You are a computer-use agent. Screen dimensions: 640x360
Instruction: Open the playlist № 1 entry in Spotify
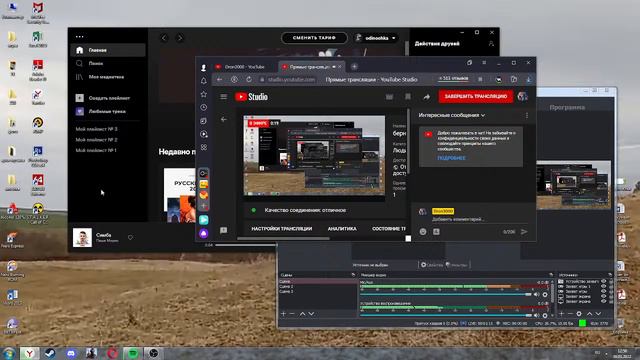click(96, 150)
